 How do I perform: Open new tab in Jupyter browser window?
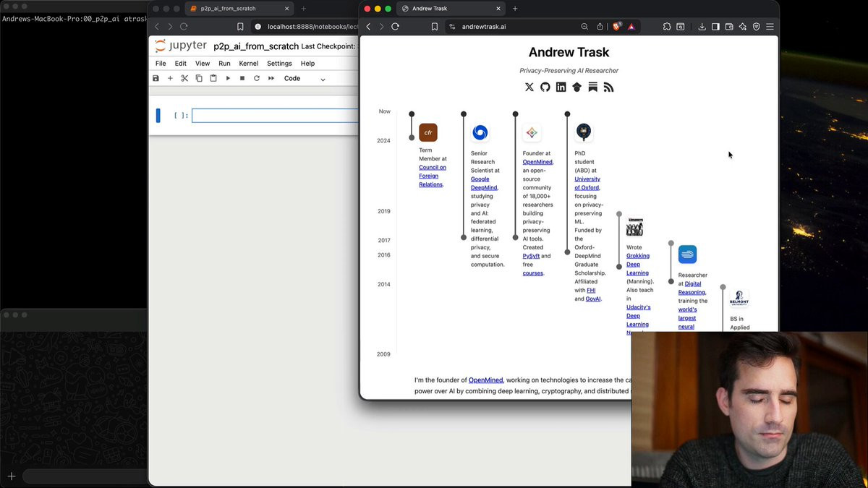pos(303,9)
